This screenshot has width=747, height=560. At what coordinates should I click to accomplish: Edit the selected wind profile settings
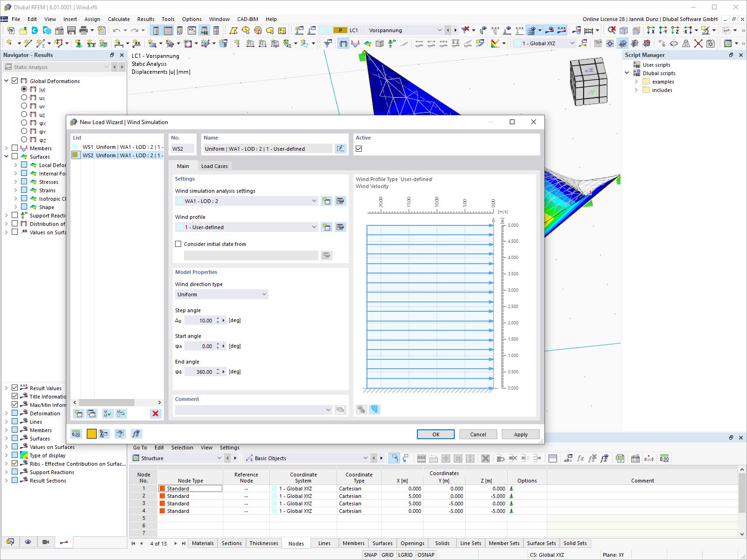coord(340,227)
